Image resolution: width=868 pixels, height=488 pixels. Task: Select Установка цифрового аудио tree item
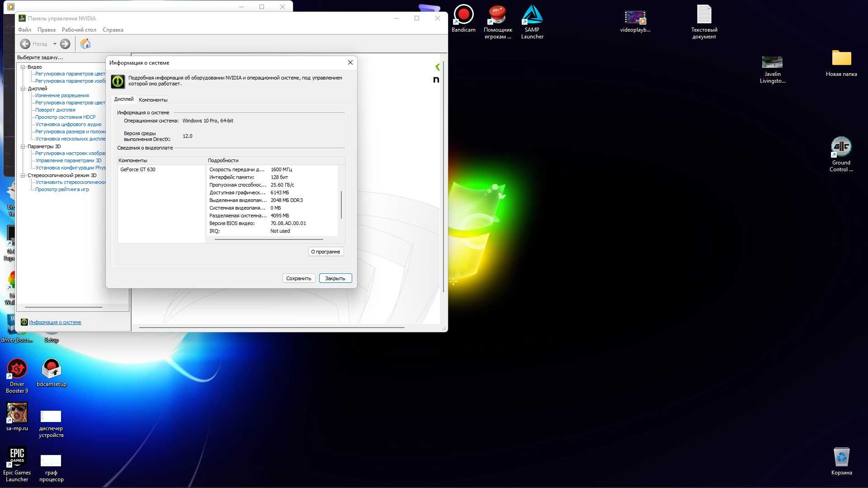[68, 124]
